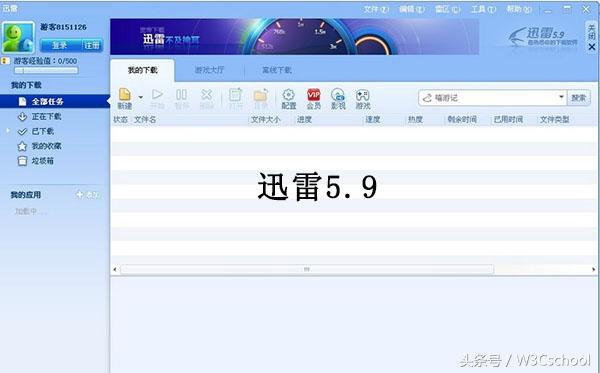The width and height of the screenshot is (600, 373).
Task: Open the 帮助 menu
Action: (x=519, y=9)
